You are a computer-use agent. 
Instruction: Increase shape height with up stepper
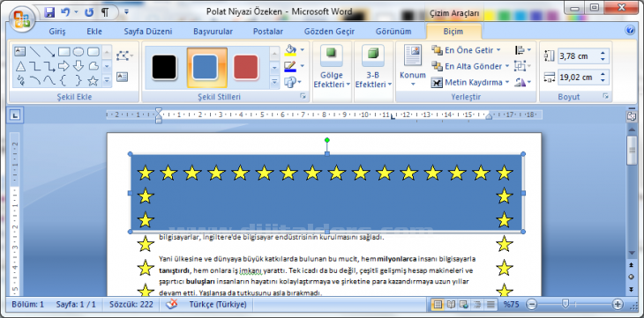[603, 53]
